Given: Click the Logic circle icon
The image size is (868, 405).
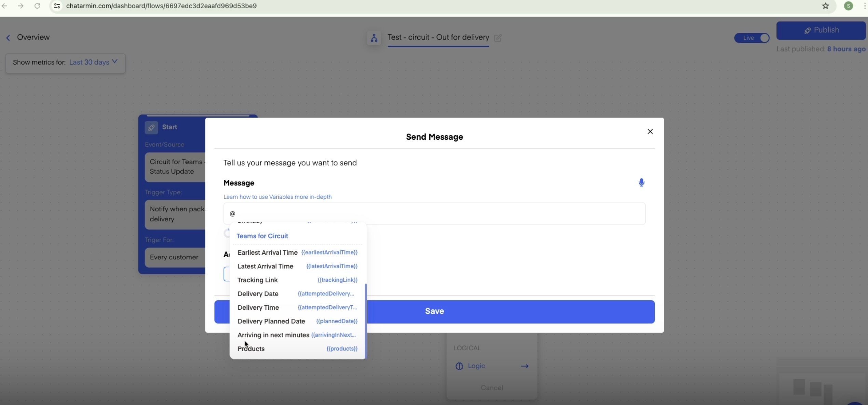Looking at the screenshot, I should (x=459, y=366).
